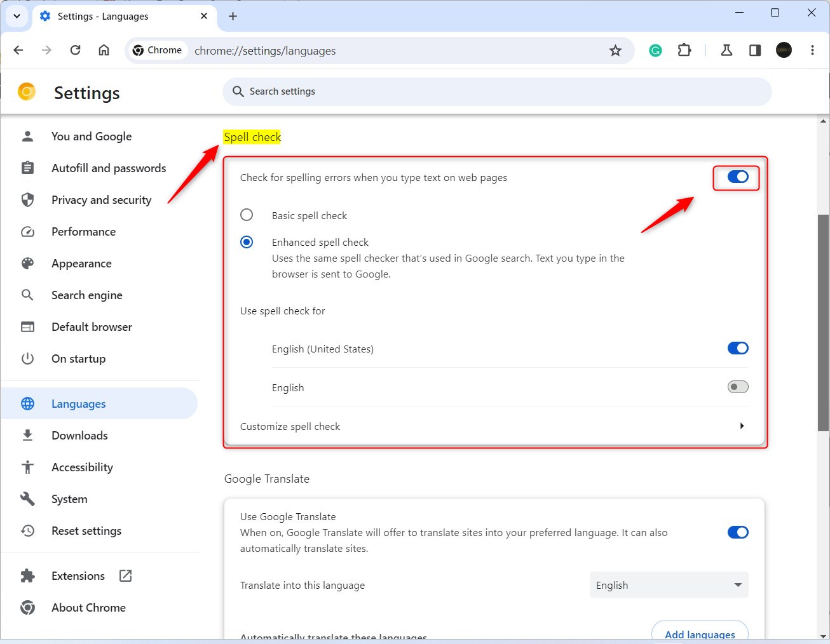Viewport: 830px width, 644px height.
Task: Disable spell check for web pages
Action: [x=736, y=178]
